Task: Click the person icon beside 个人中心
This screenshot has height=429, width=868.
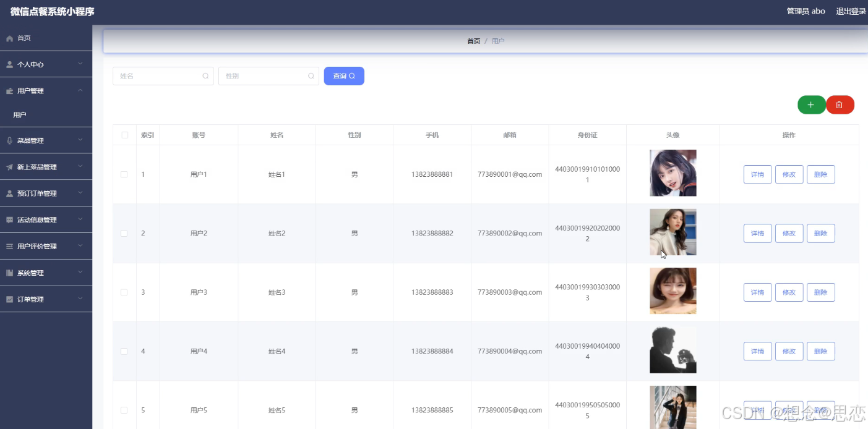Action: (x=9, y=64)
